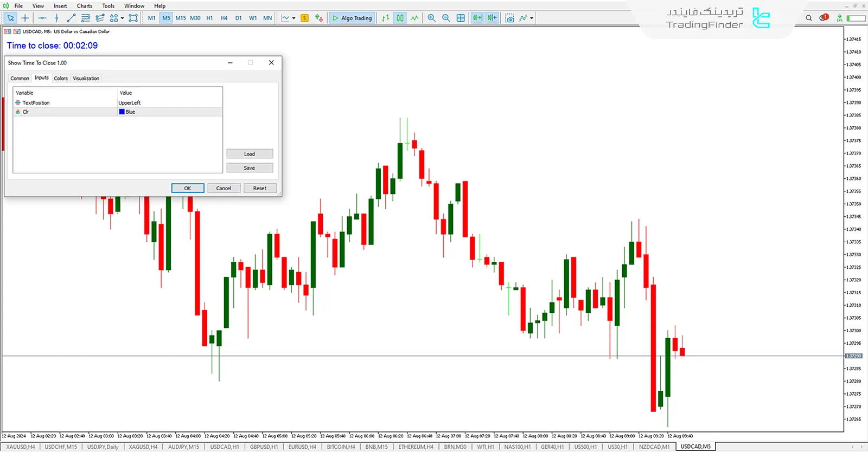Select the H4 timeframe button
The image size is (868, 452).
[224, 18]
